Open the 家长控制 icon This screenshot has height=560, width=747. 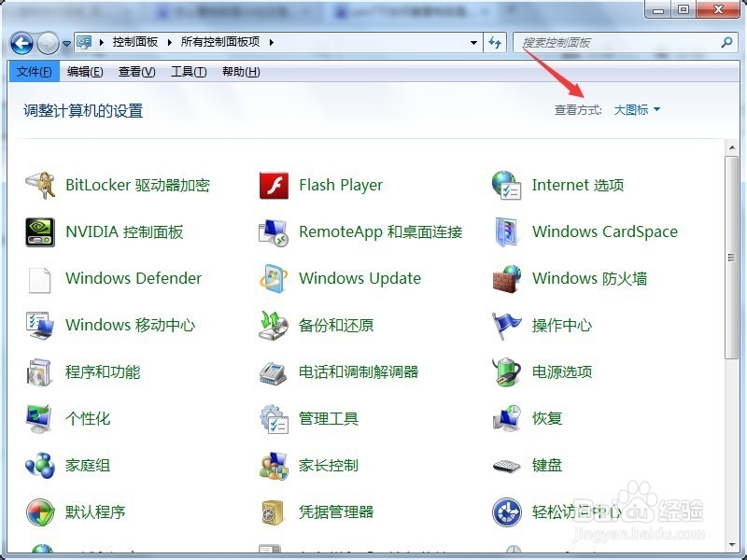point(274,465)
